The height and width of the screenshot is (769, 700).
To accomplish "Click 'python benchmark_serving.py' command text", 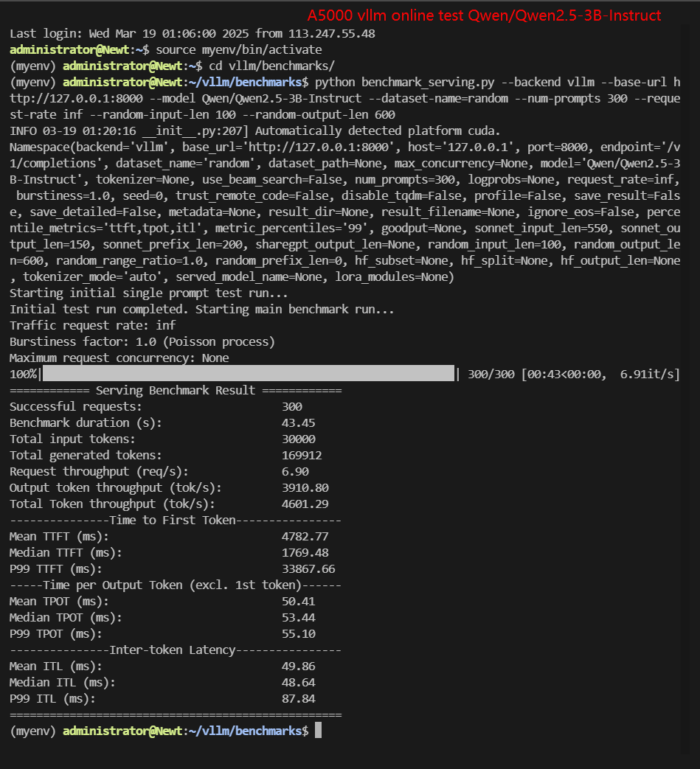I will (x=405, y=83).
